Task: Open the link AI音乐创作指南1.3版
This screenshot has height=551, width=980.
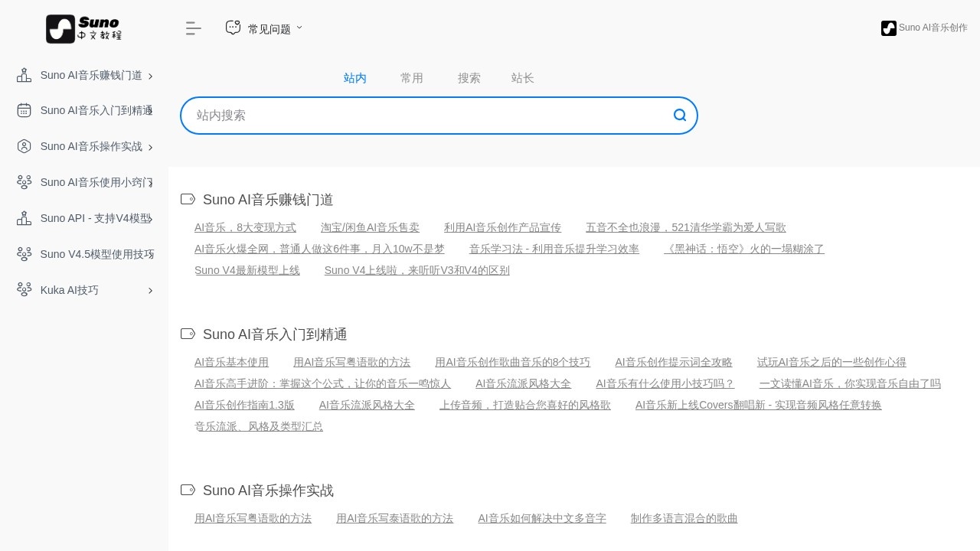Action: point(244,405)
